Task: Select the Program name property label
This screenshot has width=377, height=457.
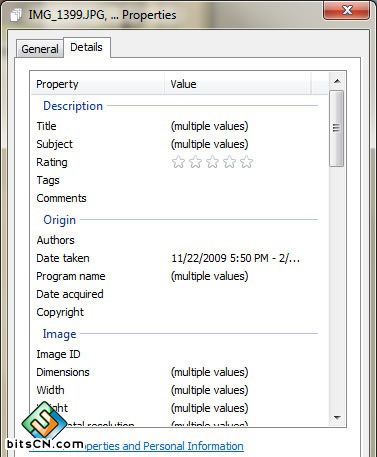Action: point(71,276)
